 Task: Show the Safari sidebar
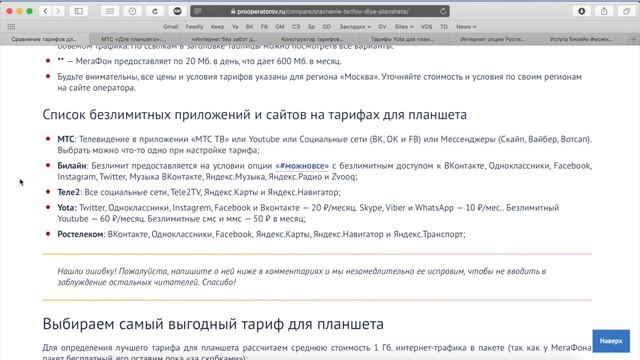79,11
